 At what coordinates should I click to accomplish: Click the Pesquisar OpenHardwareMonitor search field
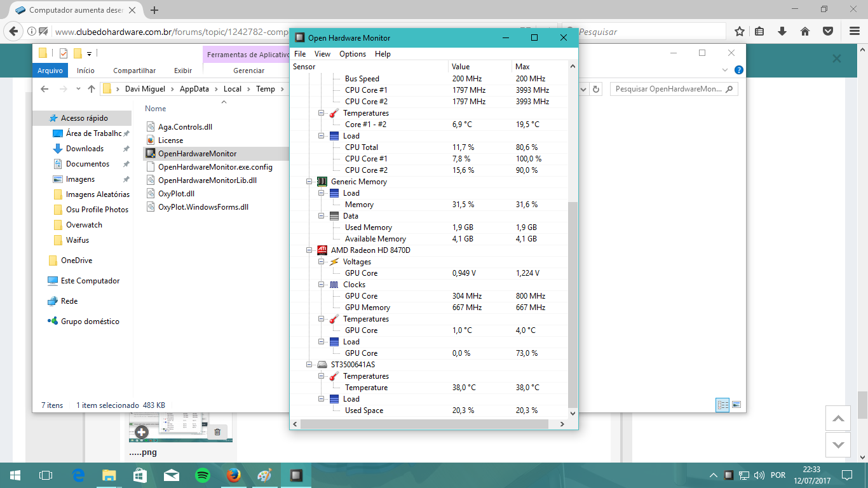(x=674, y=89)
